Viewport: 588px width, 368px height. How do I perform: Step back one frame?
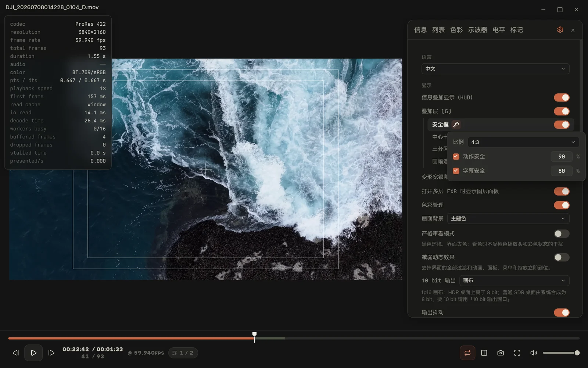[15, 353]
